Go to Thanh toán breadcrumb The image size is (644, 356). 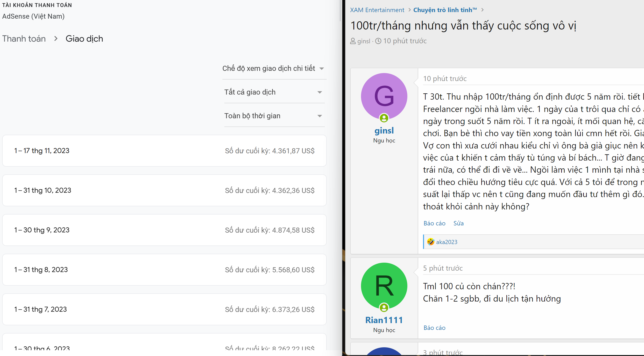(24, 38)
